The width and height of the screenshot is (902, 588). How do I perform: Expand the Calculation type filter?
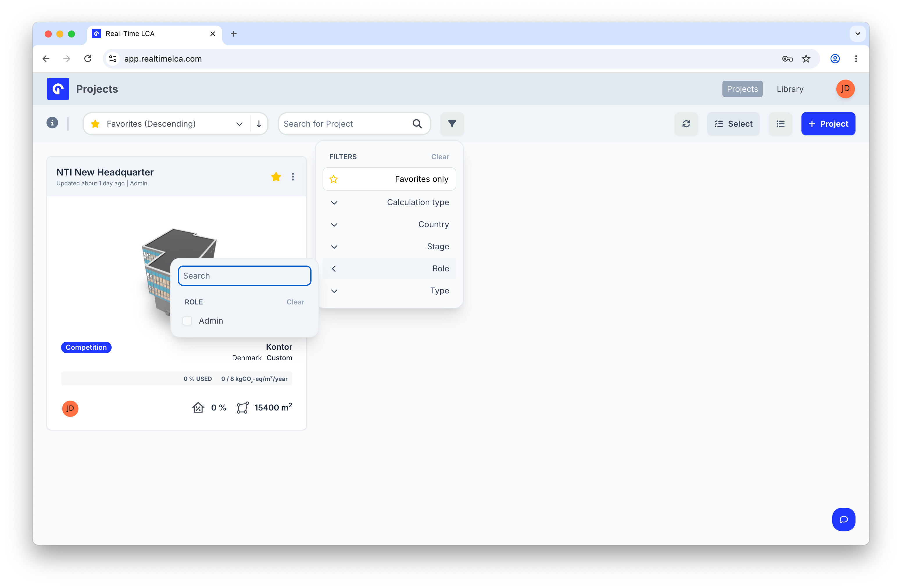point(389,202)
